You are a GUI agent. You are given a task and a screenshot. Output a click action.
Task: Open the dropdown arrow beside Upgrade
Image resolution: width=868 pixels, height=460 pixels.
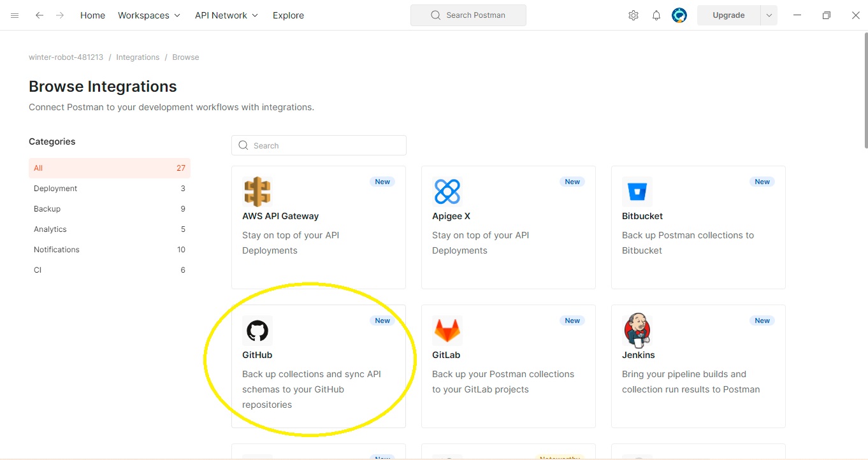click(769, 15)
